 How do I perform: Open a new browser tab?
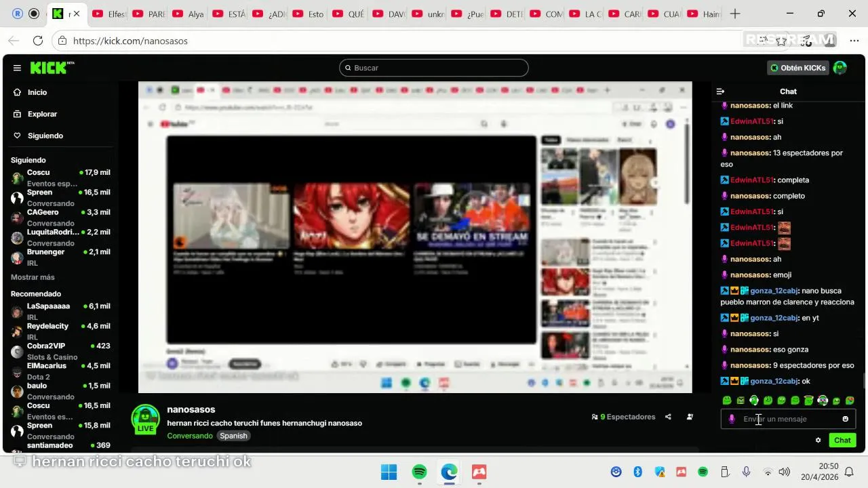click(735, 14)
